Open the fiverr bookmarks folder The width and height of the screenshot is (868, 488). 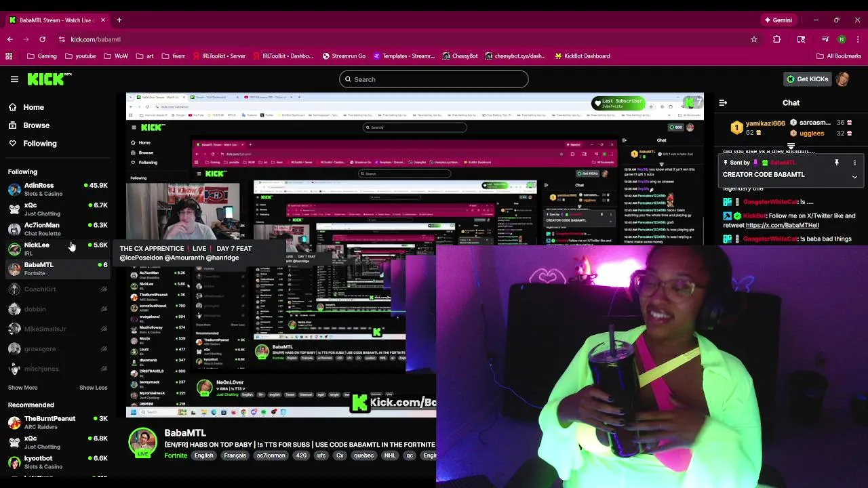click(x=174, y=56)
